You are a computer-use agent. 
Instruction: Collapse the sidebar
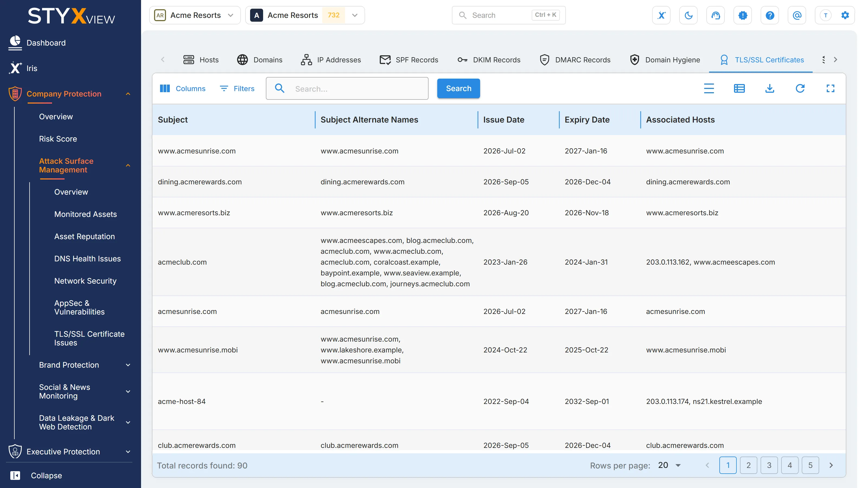(36, 475)
